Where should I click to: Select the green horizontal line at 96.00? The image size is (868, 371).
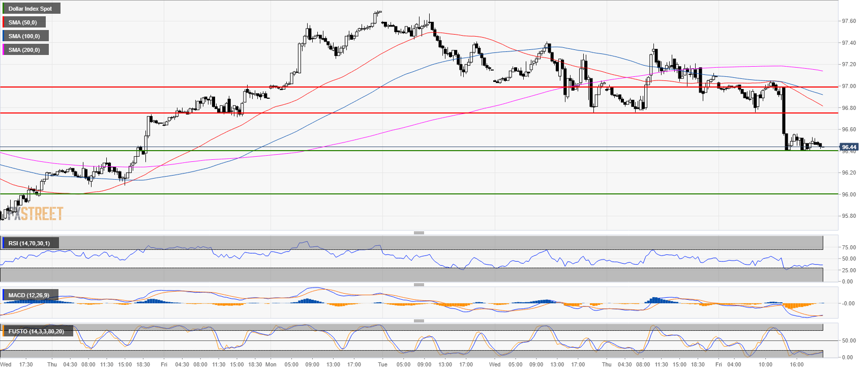(x=407, y=194)
